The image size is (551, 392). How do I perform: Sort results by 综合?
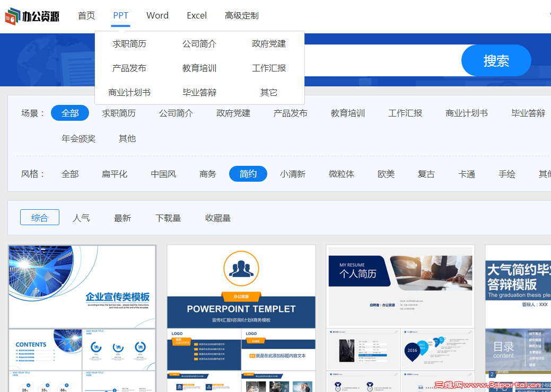point(40,217)
